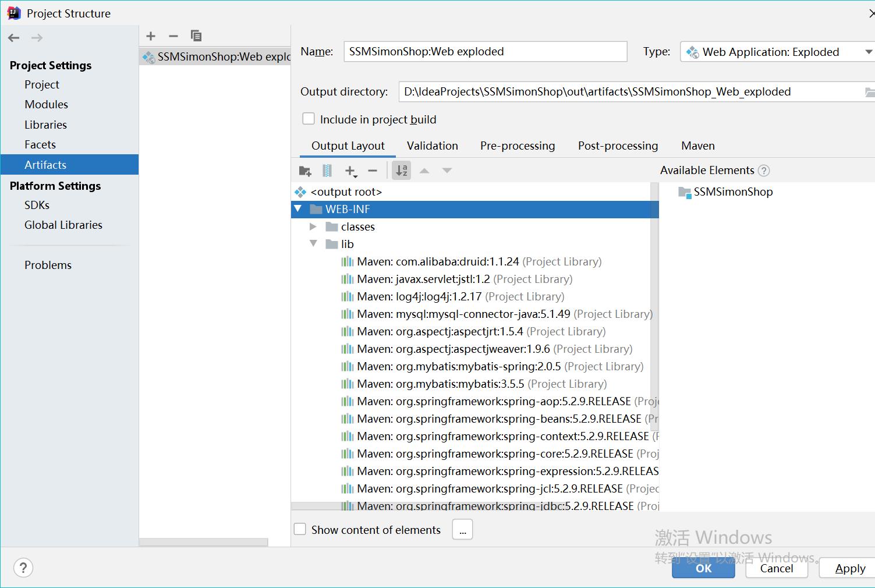Copy the selected artifact
Screen dimensions: 875x588
[x=196, y=36]
